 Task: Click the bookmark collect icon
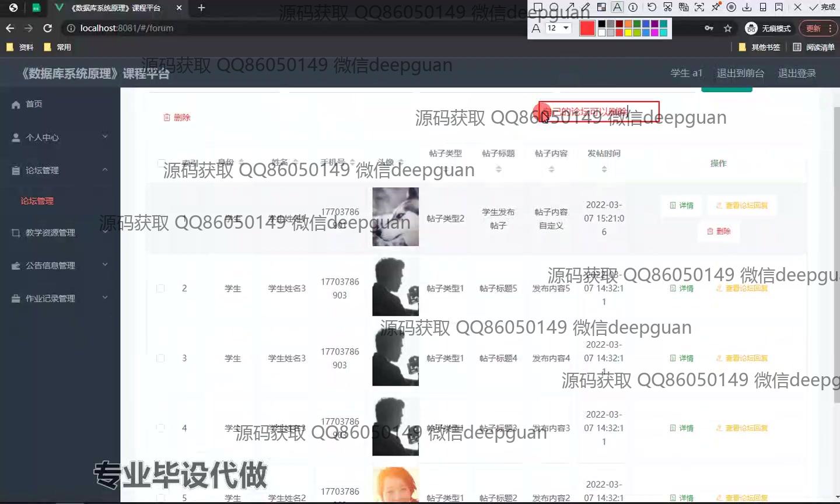(x=779, y=7)
